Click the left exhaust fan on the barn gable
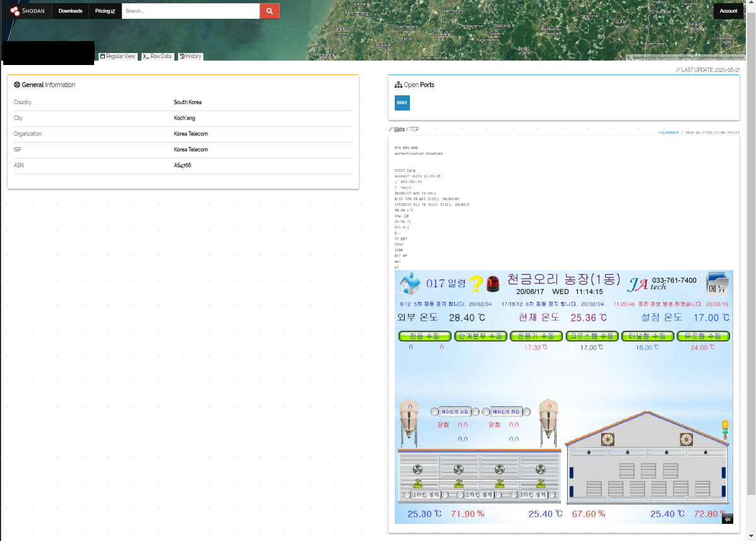Viewport: 756px width, 541px height. [608, 439]
